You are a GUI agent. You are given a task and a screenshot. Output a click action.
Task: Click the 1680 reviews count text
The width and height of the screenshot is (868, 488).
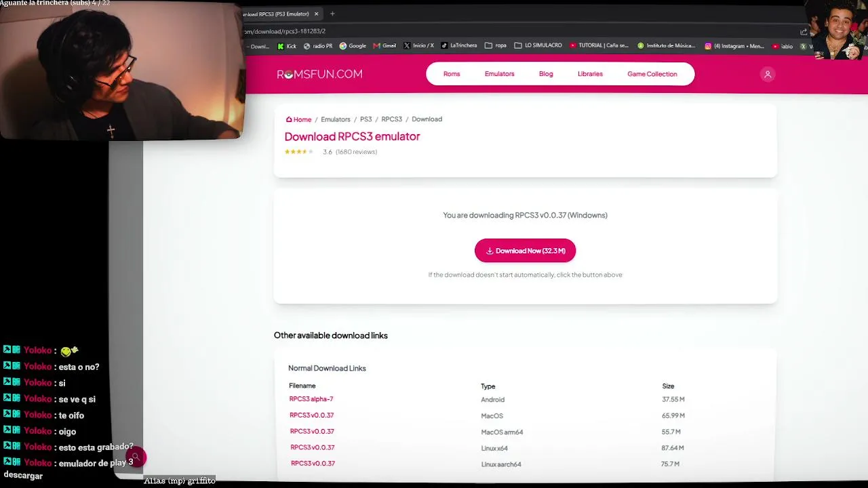coord(357,152)
